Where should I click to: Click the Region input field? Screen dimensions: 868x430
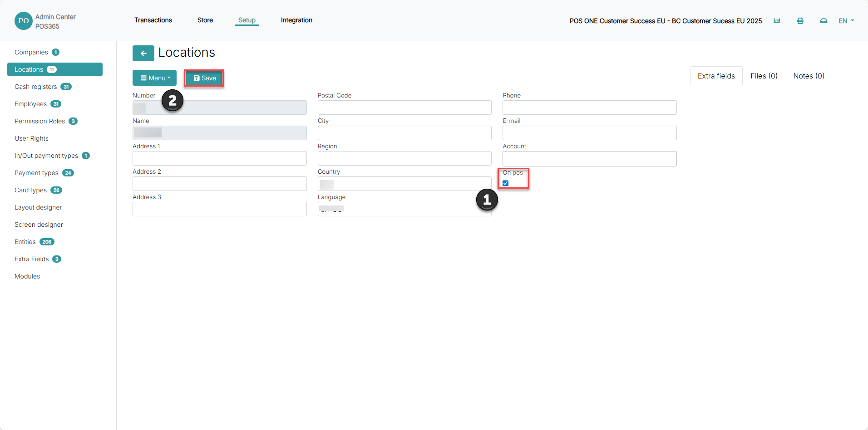[x=404, y=158]
